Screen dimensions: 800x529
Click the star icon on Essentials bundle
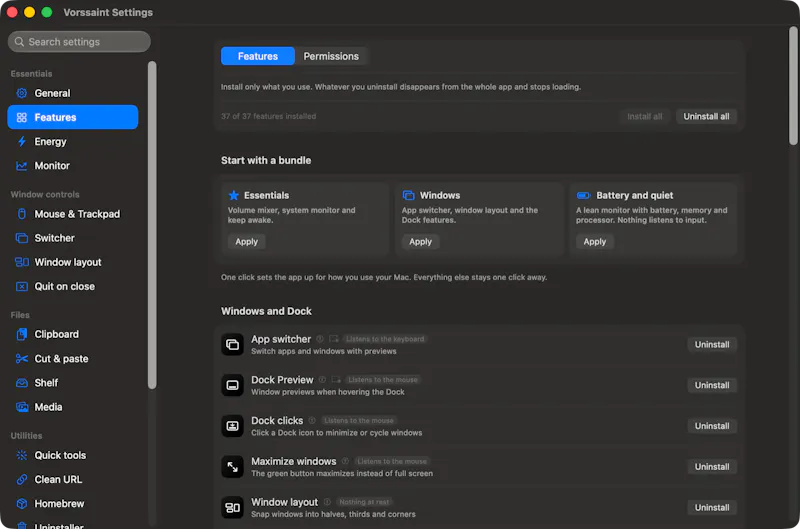tap(234, 195)
